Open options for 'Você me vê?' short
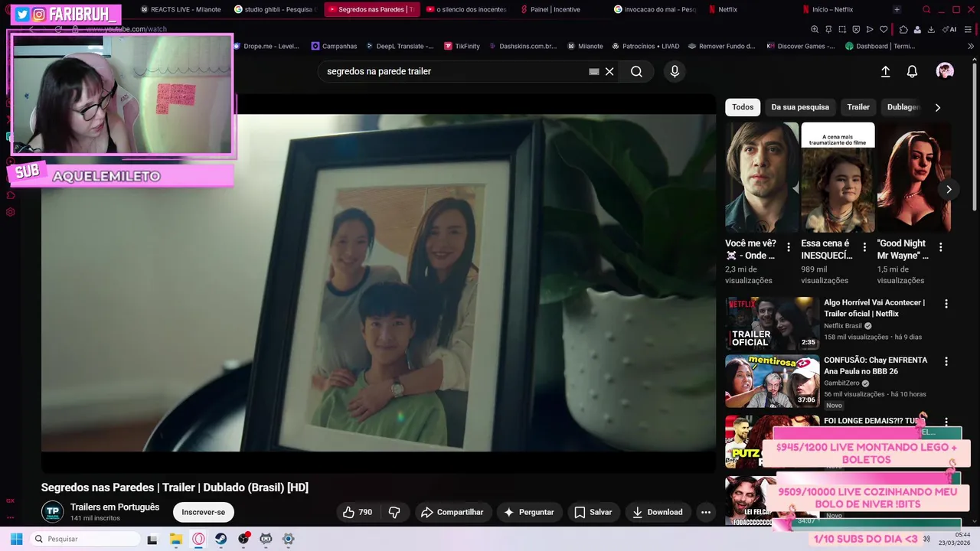The height and width of the screenshot is (551, 980). click(789, 247)
